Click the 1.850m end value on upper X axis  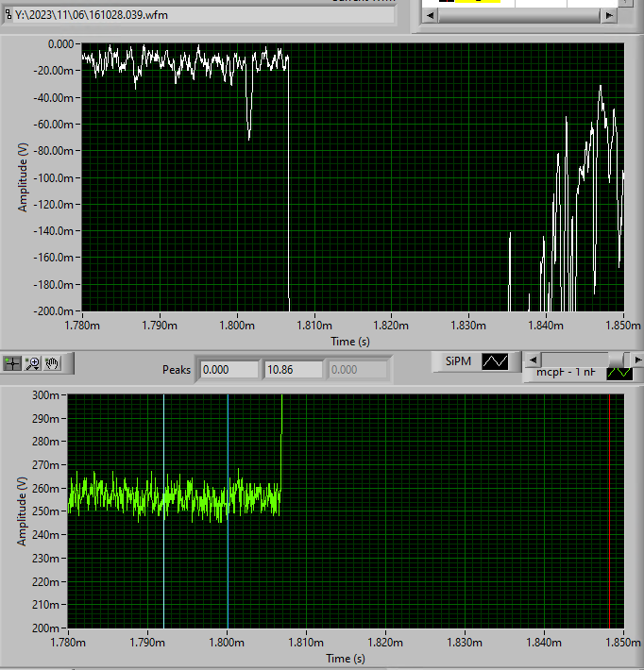[x=623, y=326]
